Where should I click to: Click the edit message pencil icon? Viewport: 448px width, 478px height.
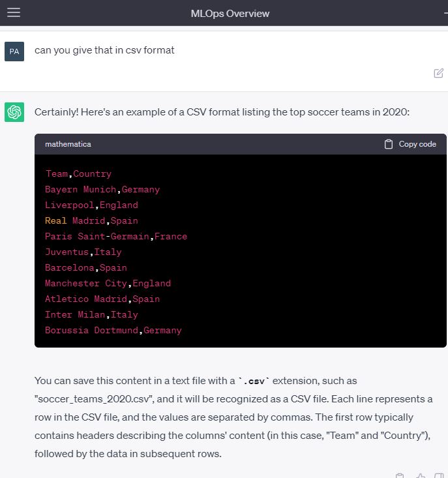coord(438,73)
